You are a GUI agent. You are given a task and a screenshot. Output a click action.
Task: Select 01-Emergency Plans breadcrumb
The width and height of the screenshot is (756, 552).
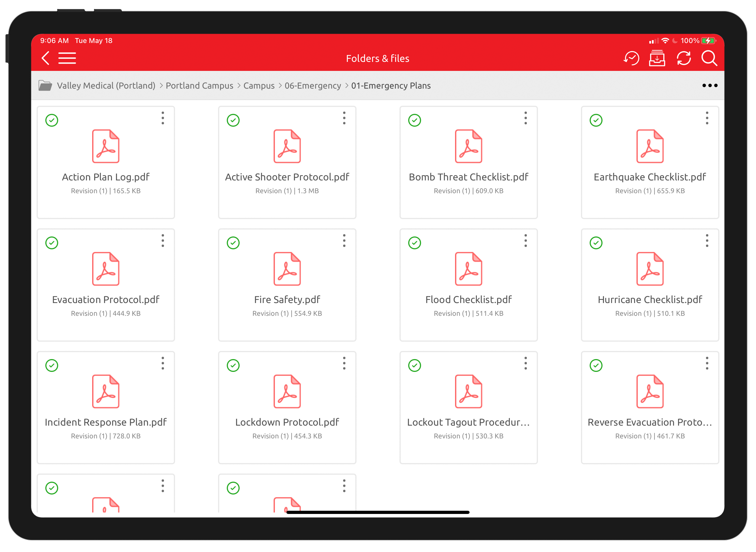(391, 85)
